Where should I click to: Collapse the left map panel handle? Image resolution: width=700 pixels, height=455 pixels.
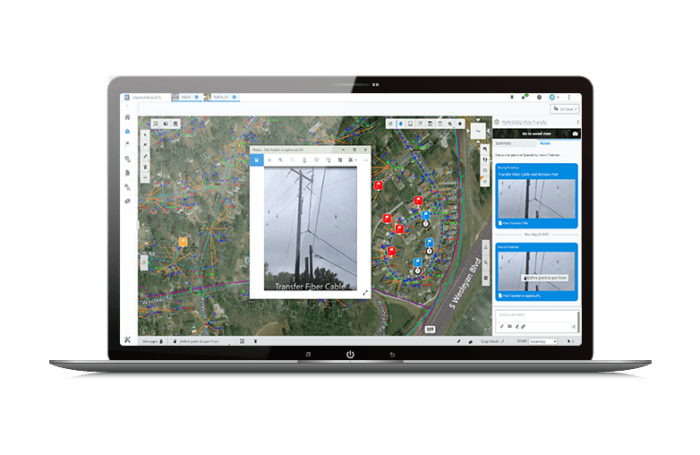(x=143, y=262)
